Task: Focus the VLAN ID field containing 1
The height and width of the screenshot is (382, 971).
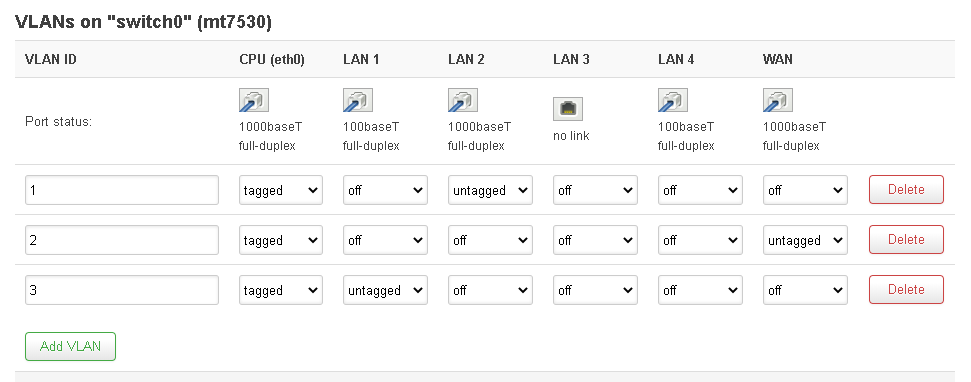Action: (x=122, y=190)
